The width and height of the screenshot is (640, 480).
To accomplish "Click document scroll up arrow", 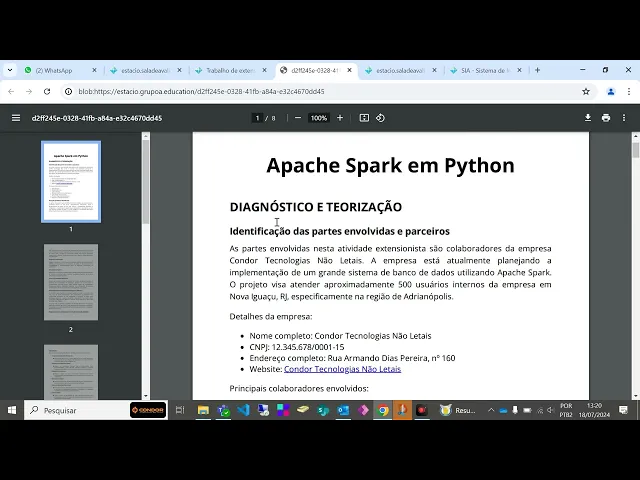I will pyautogui.click(x=636, y=136).
